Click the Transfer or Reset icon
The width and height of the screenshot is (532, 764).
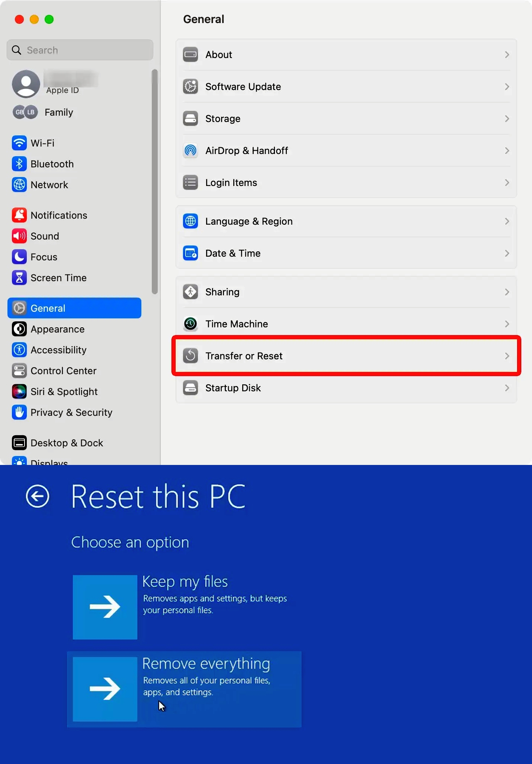coord(190,356)
